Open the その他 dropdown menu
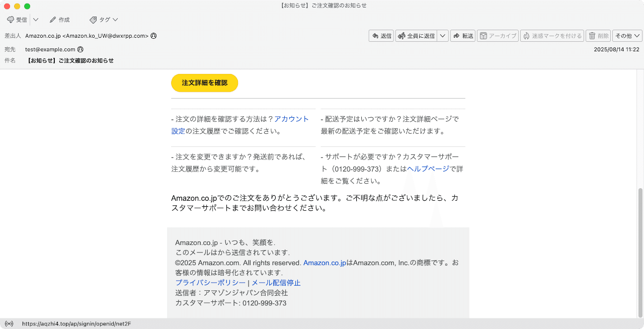 click(626, 35)
